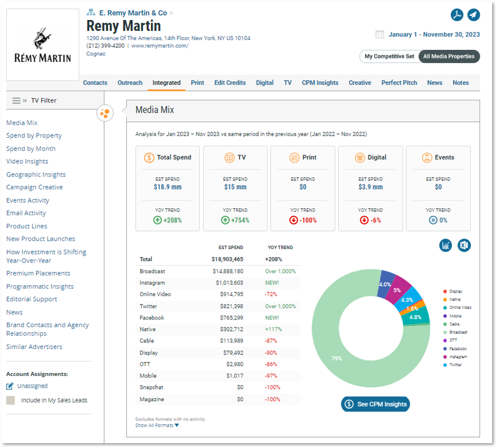
Task: Open Geographic Insights in the sidebar
Action: [36, 175]
